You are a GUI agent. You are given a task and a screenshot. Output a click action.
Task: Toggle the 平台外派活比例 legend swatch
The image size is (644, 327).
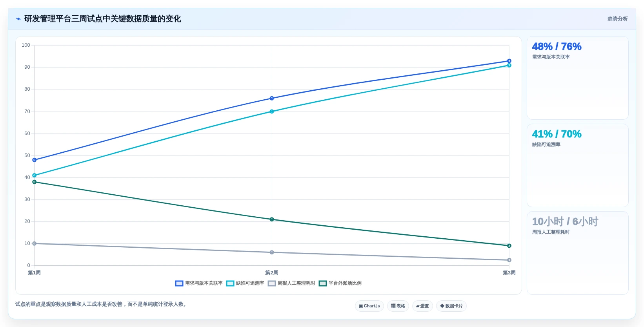[x=323, y=283]
